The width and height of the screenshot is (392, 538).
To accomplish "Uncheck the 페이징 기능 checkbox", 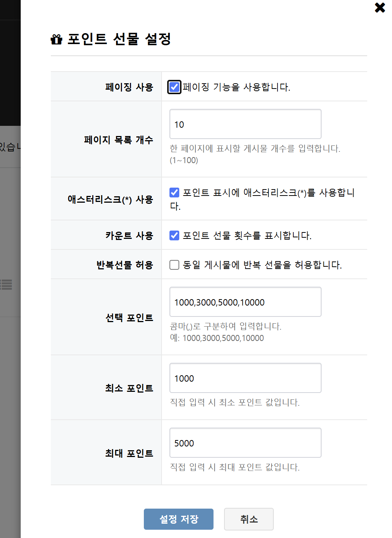I will coord(174,87).
